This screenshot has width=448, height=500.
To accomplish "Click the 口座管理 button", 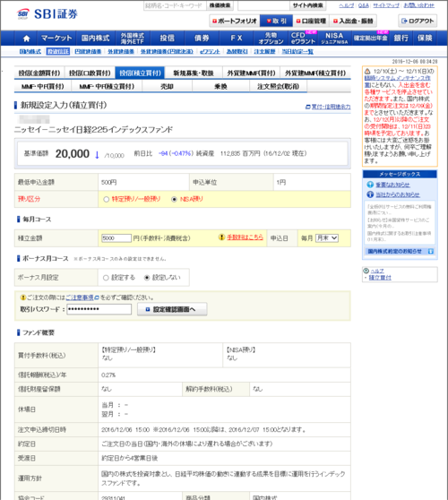I will click(x=311, y=21).
